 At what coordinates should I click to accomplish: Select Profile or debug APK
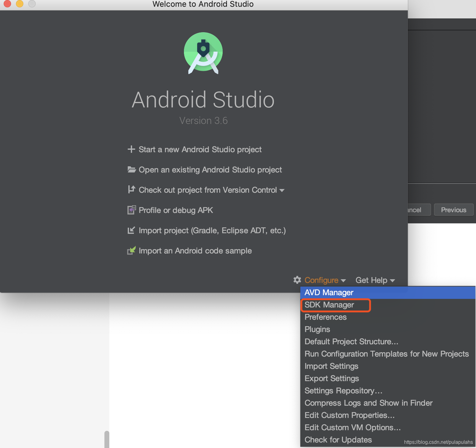pos(176,210)
